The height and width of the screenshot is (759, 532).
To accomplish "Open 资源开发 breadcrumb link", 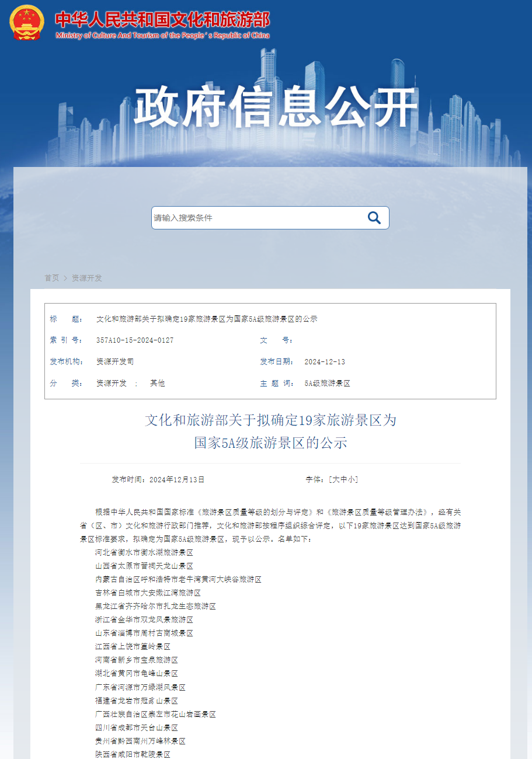I will click(87, 278).
